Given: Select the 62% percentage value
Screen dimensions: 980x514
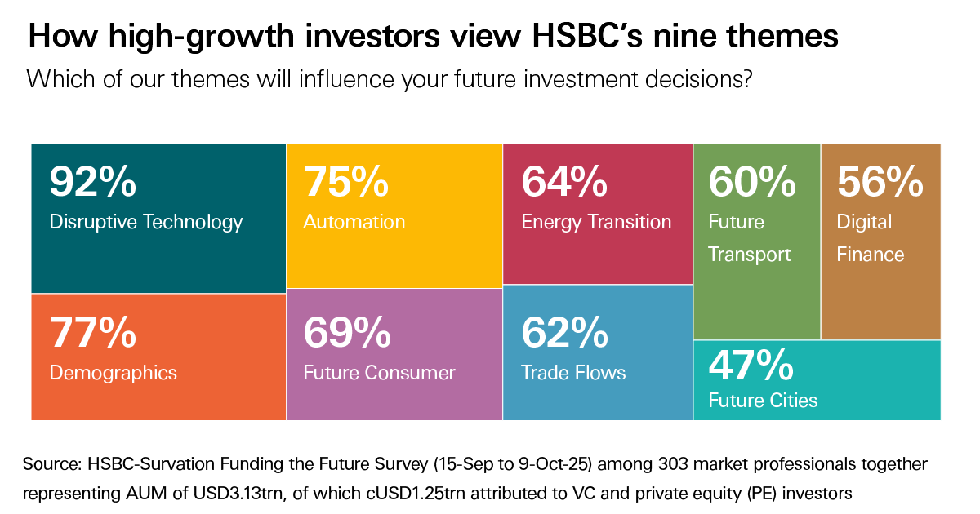Looking at the screenshot, I should [563, 333].
